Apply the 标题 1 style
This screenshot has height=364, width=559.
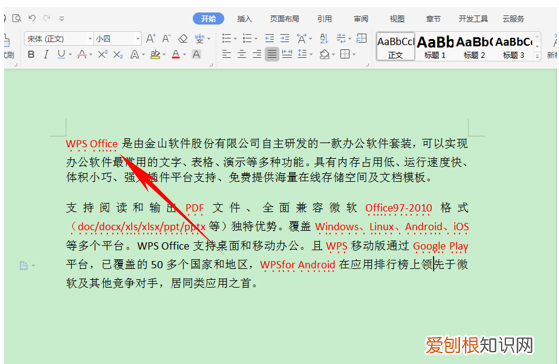(x=435, y=46)
